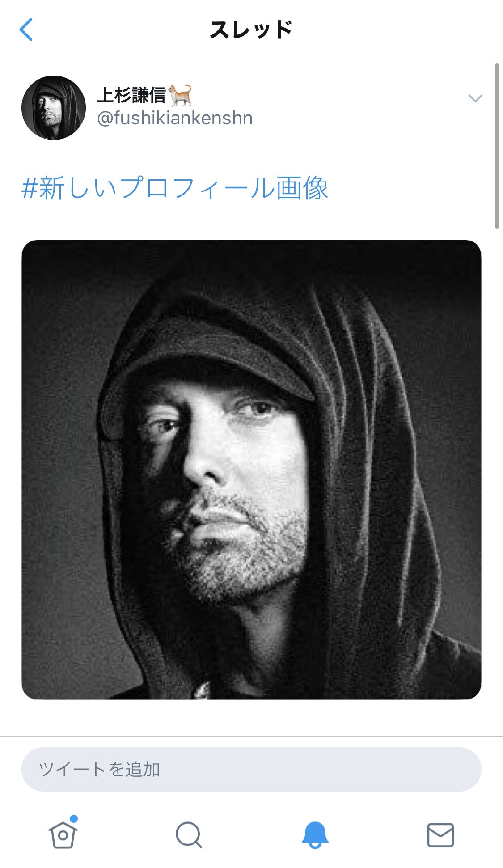View the tweet's black-and-white photo

pyautogui.click(x=251, y=470)
